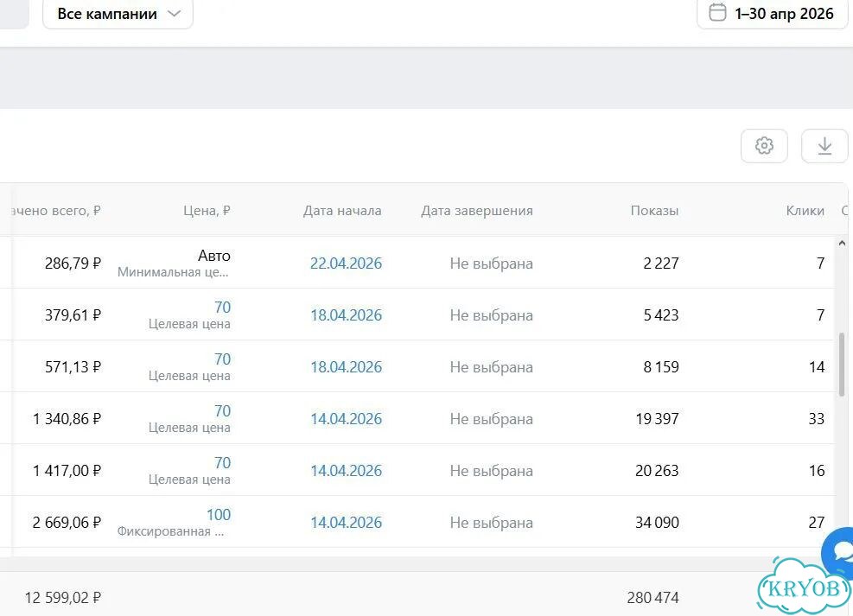The width and height of the screenshot is (853, 616).
Task: Edit price 70 in 379,61 ₽ row
Action: click(x=222, y=308)
